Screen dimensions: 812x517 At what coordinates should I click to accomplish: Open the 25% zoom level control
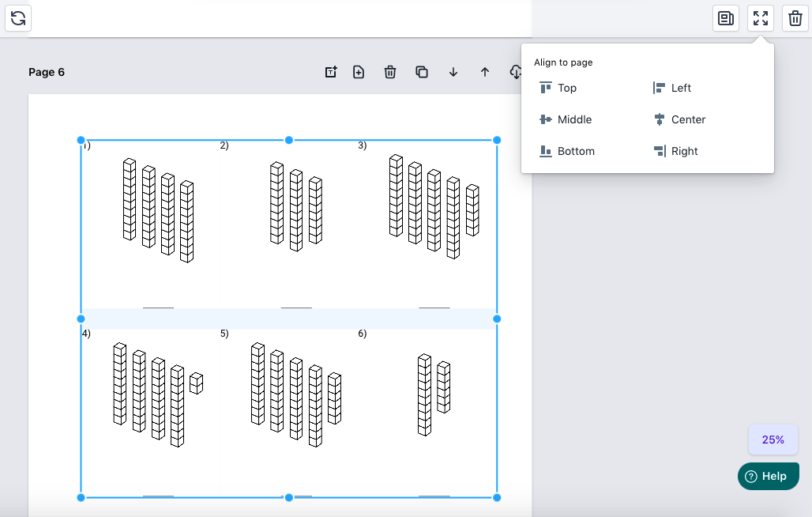click(x=773, y=440)
